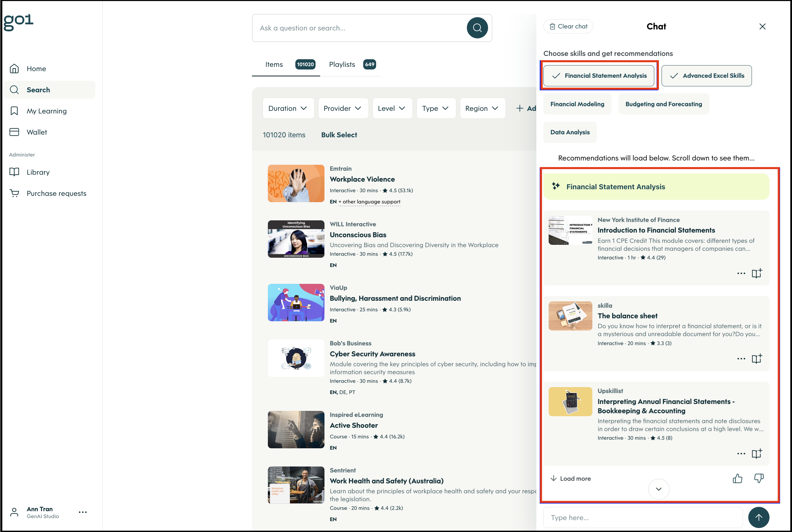Open Ann Tran account options menu
The width and height of the screenshot is (792, 532).
click(83, 512)
